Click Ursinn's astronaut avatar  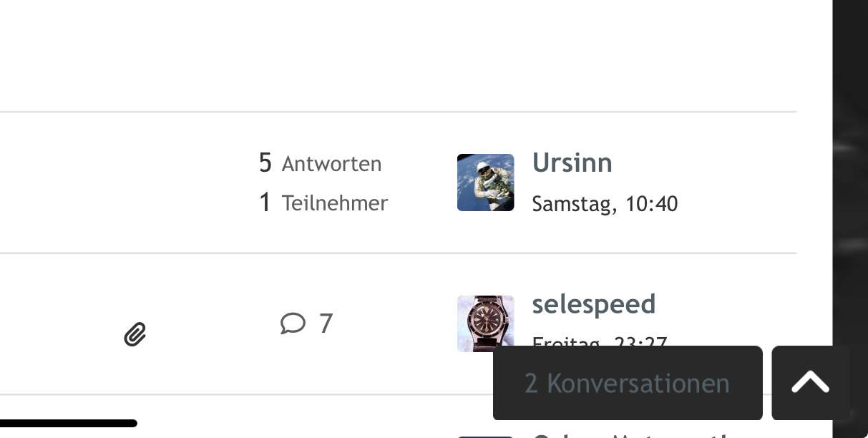(485, 182)
